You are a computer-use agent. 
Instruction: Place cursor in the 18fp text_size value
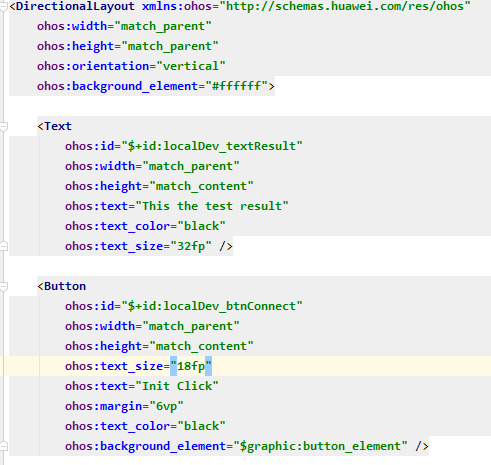(191, 366)
